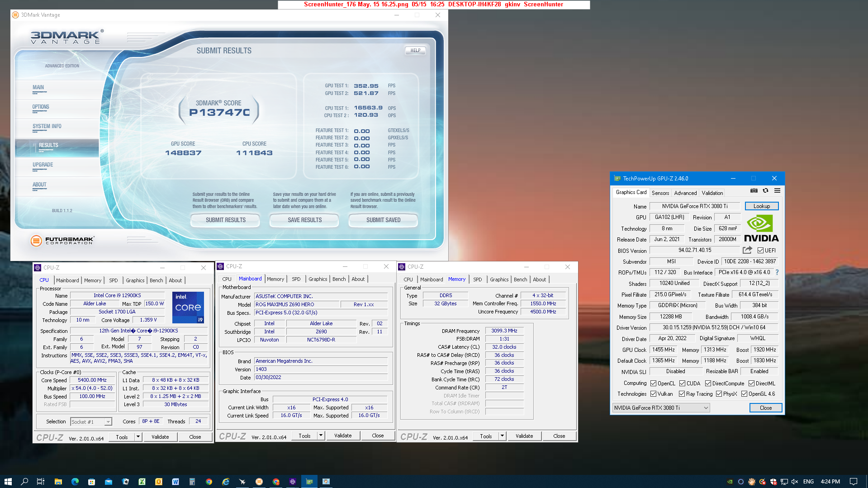Launch Word from the taskbar
Screen dimensions: 868x488
point(175,482)
